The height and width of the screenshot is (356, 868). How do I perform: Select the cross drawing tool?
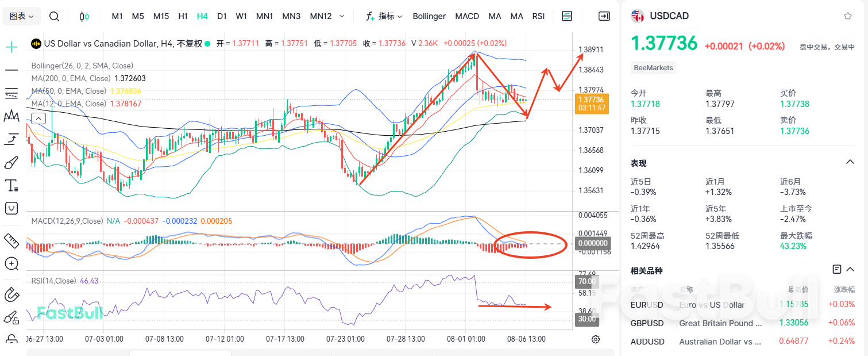coord(11,46)
